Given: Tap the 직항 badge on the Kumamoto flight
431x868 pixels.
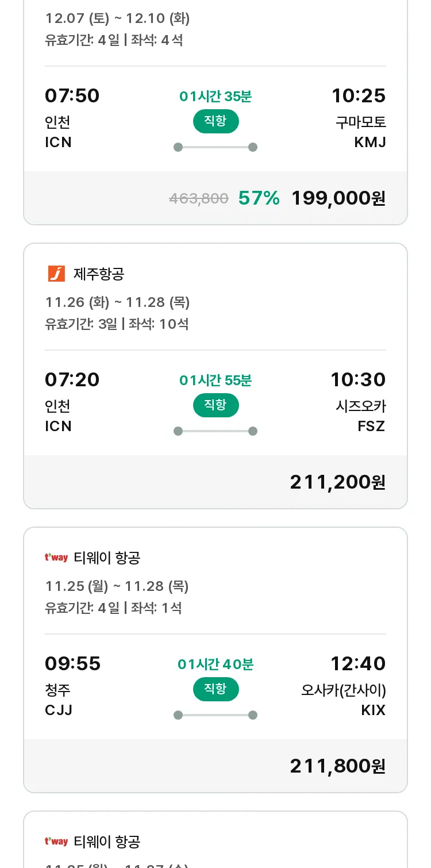Looking at the screenshot, I should click(x=215, y=121).
